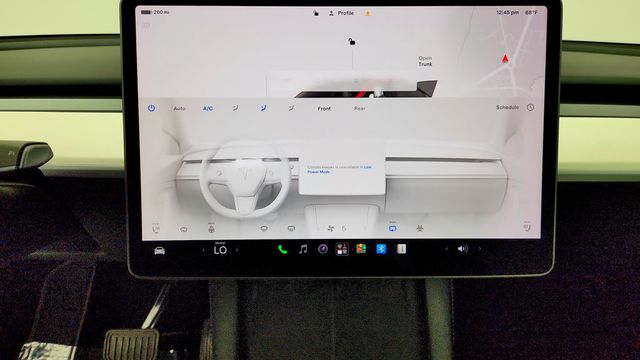The width and height of the screenshot is (640, 360).
Task: Open the app launcher grid icon
Action: click(342, 249)
